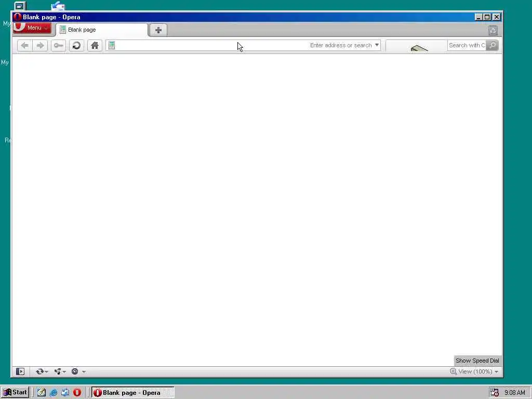Click Show Desktop in quick launch
Image resolution: width=532 pixels, height=399 pixels.
(x=42, y=393)
